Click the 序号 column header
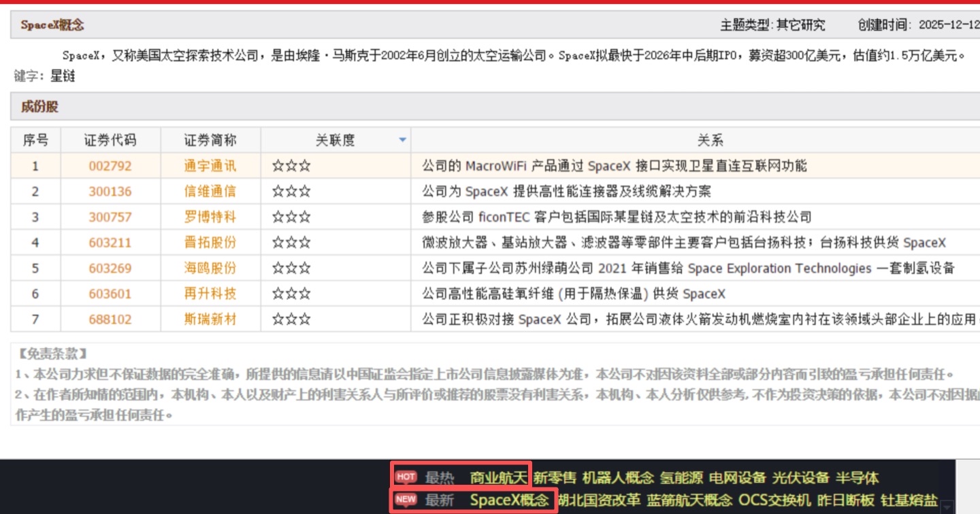 pos(36,141)
